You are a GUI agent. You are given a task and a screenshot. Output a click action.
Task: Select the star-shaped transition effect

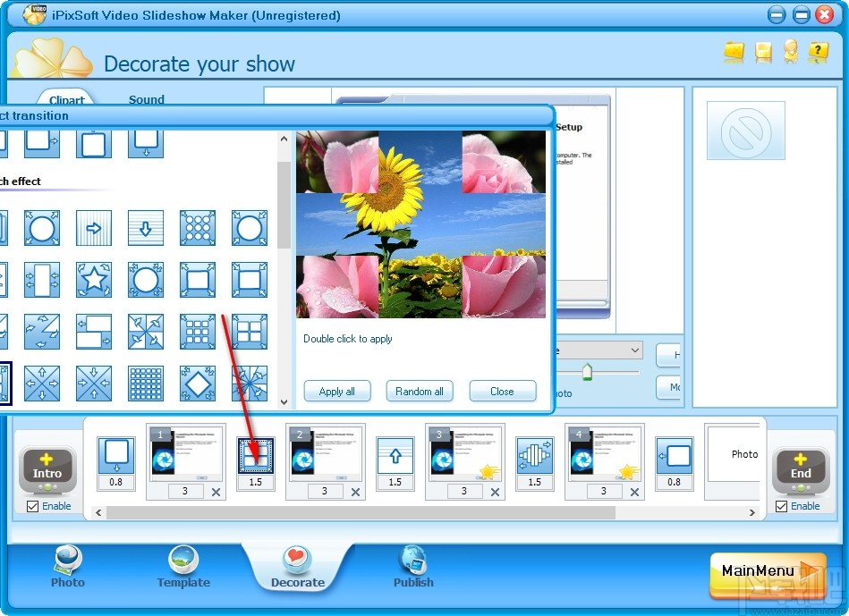click(x=94, y=280)
